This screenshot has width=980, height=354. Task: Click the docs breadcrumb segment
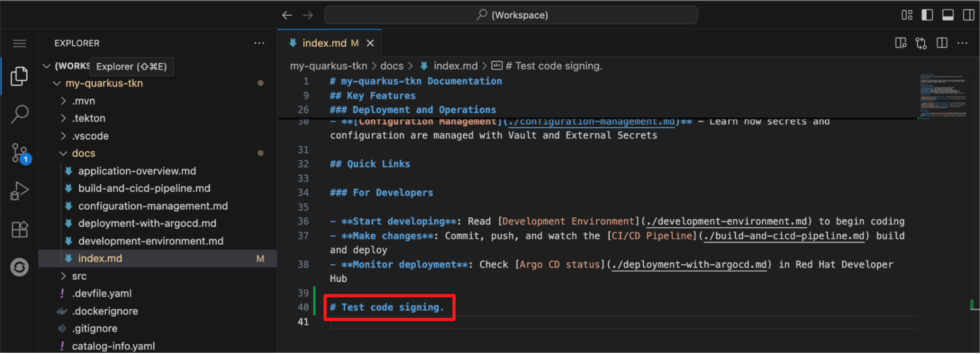pos(391,66)
